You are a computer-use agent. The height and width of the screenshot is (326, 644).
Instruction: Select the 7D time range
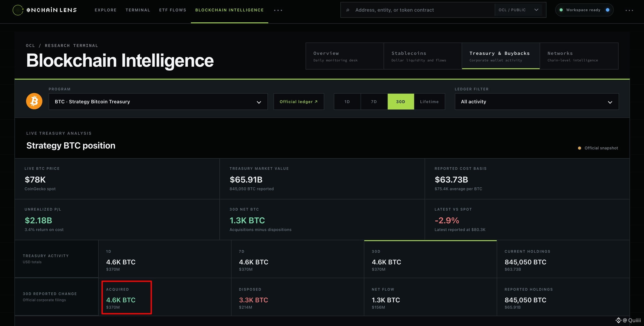tap(374, 102)
